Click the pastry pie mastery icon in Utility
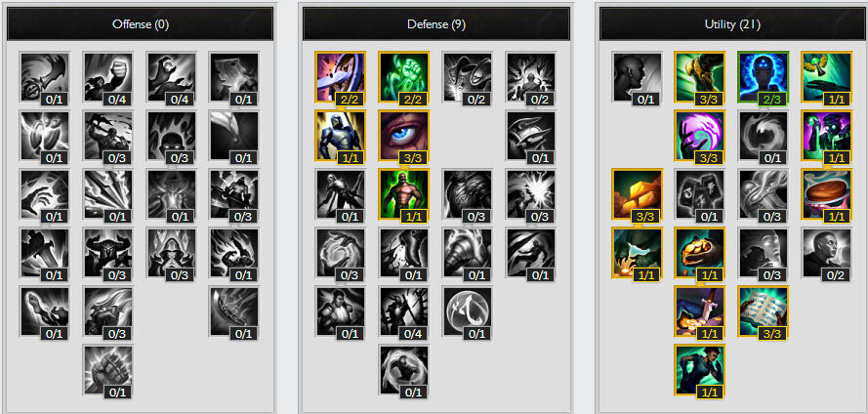The width and height of the screenshot is (868, 414). tap(826, 194)
